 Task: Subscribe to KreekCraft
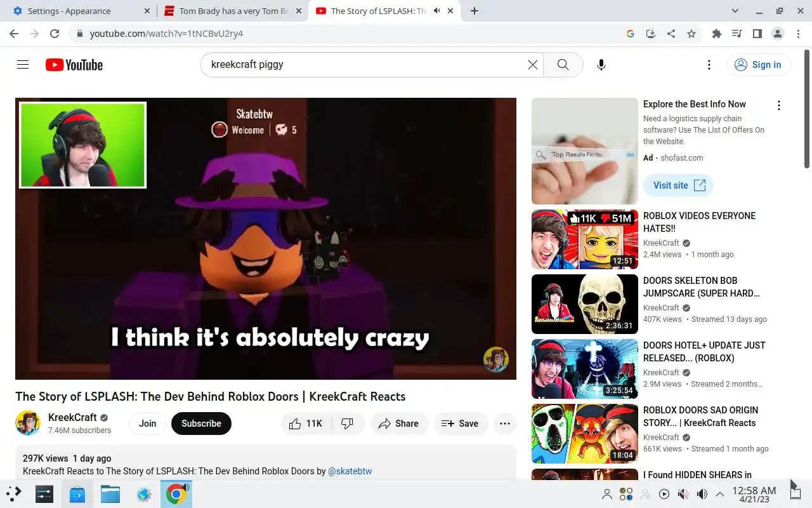pos(201,424)
